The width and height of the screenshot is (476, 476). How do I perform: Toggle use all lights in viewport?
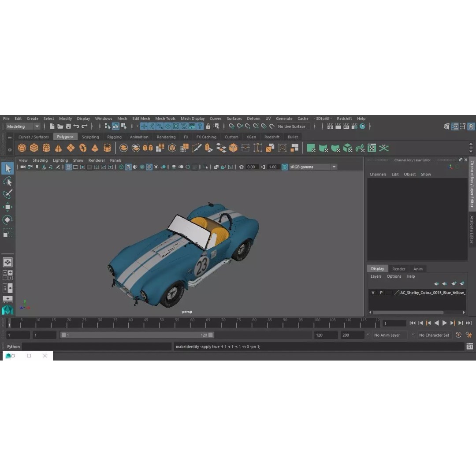point(156,167)
